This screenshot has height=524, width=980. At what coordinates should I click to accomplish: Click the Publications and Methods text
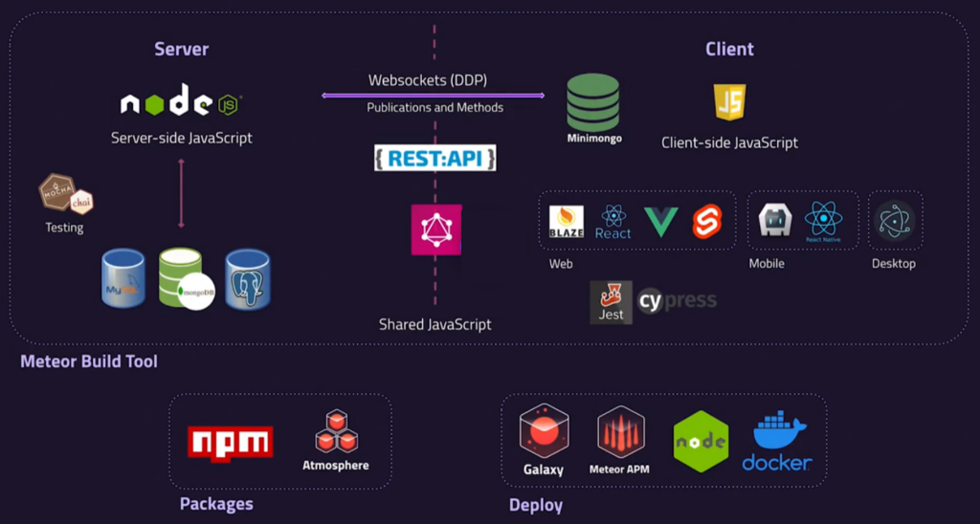435,107
